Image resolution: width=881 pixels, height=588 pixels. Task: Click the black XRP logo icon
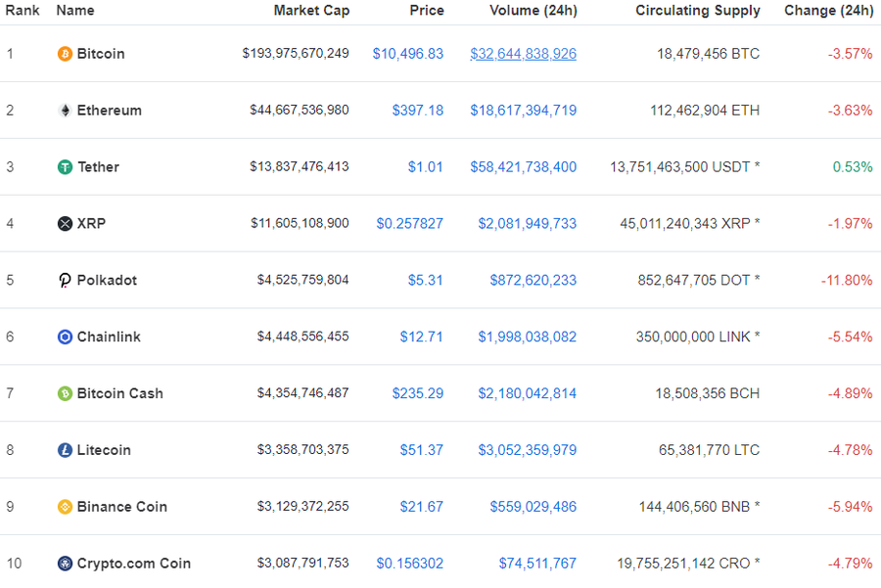[66, 224]
